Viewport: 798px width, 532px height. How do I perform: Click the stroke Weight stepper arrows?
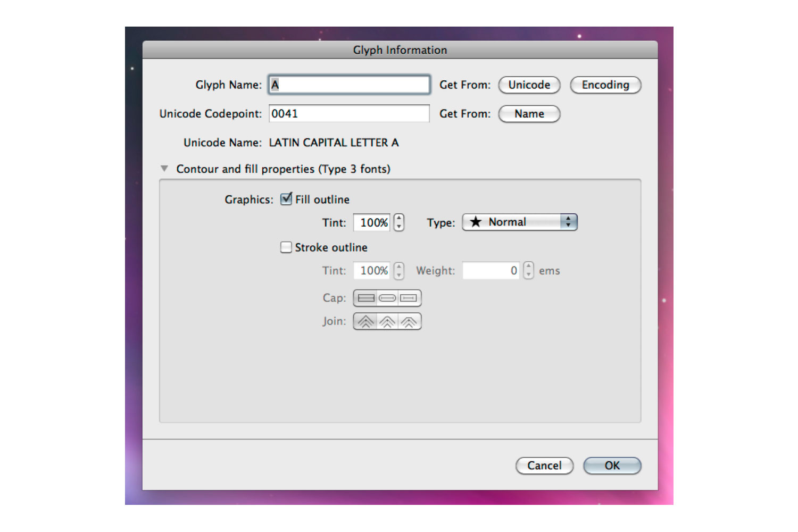(x=528, y=270)
